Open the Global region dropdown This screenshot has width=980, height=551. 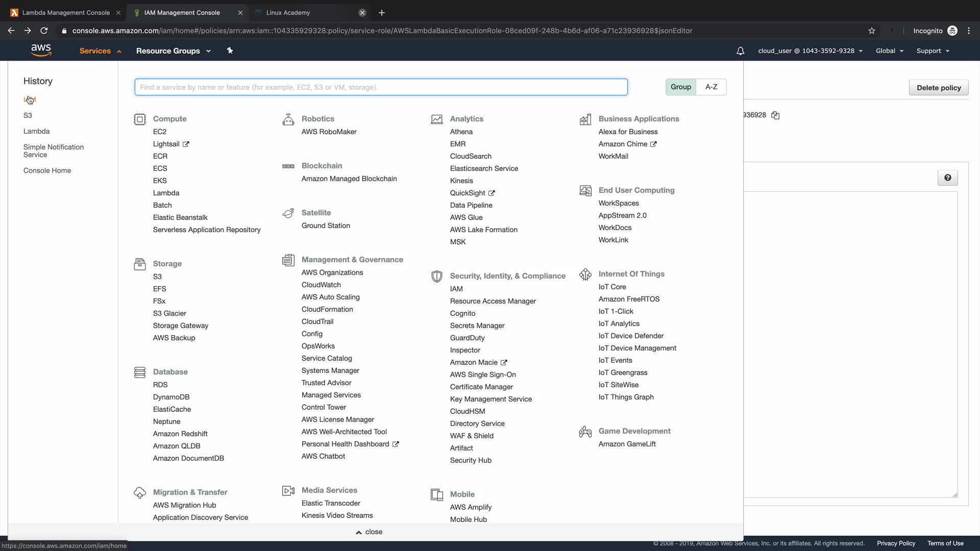[889, 51]
